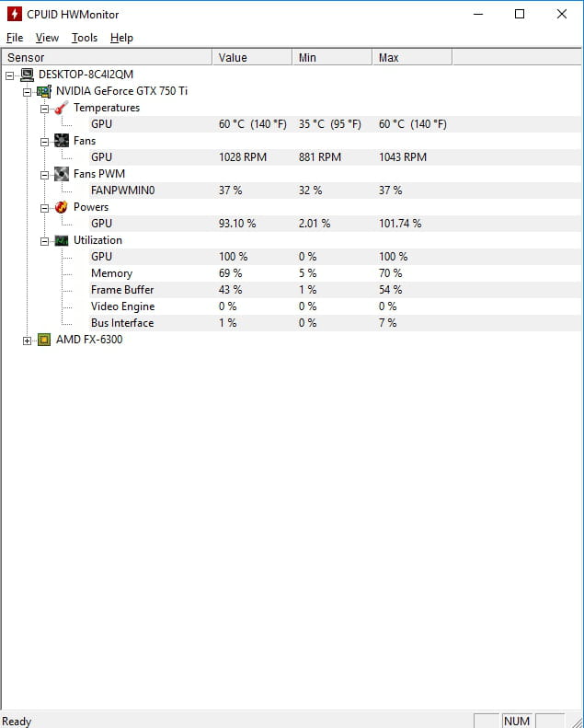584x728 pixels.
Task: Click the NVIDIA GeForce graphics card icon
Action: (44, 91)
